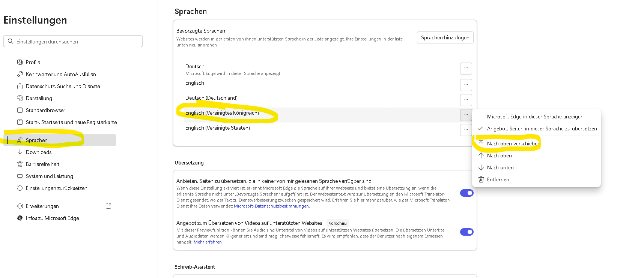Open Infos zu Microsoft Edge page
This screenshot has width=644, height=278.
coord(52,218)
